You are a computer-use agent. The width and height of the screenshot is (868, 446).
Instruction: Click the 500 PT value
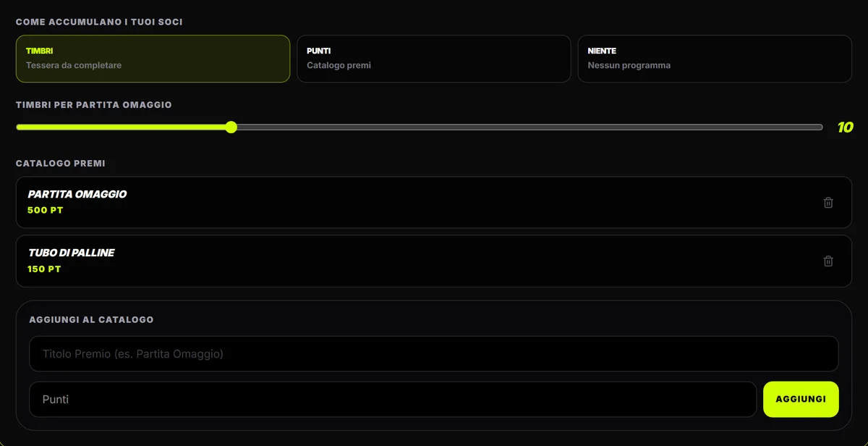click(46, 211)
